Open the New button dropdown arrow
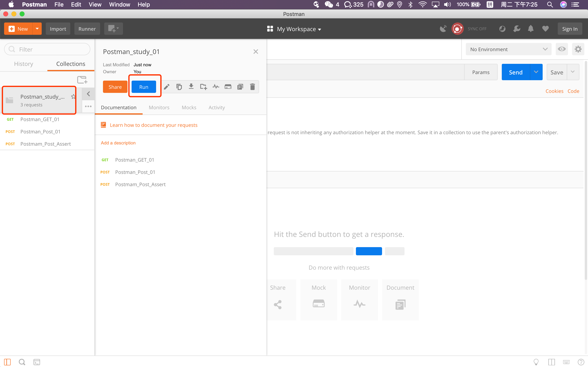 (x=37, y=29)
